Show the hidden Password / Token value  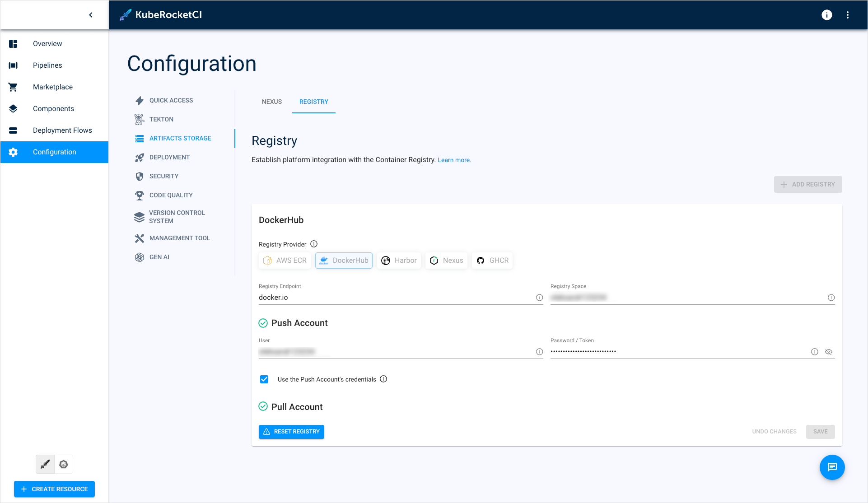click(x=828, y=352)
